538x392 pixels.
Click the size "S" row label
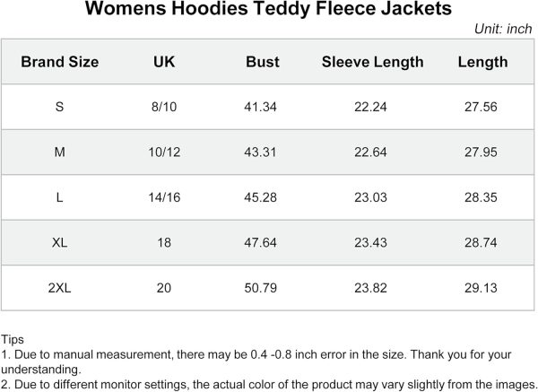click(x=60, y=107)
